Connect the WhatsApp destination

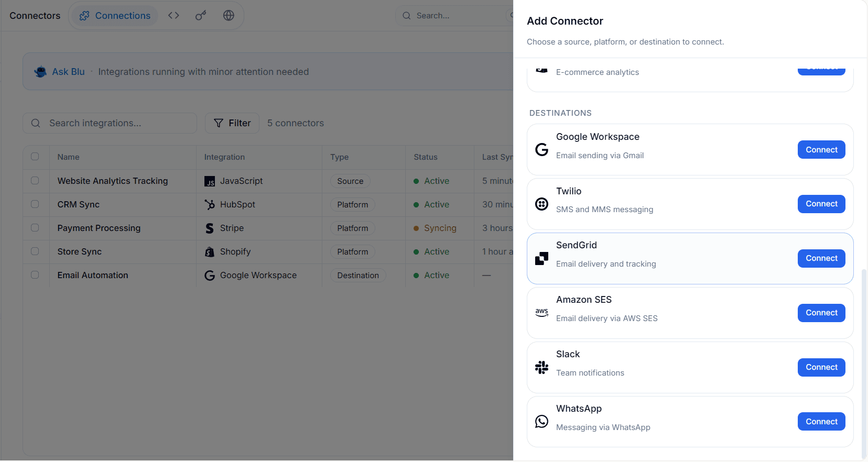coord(821,422)
